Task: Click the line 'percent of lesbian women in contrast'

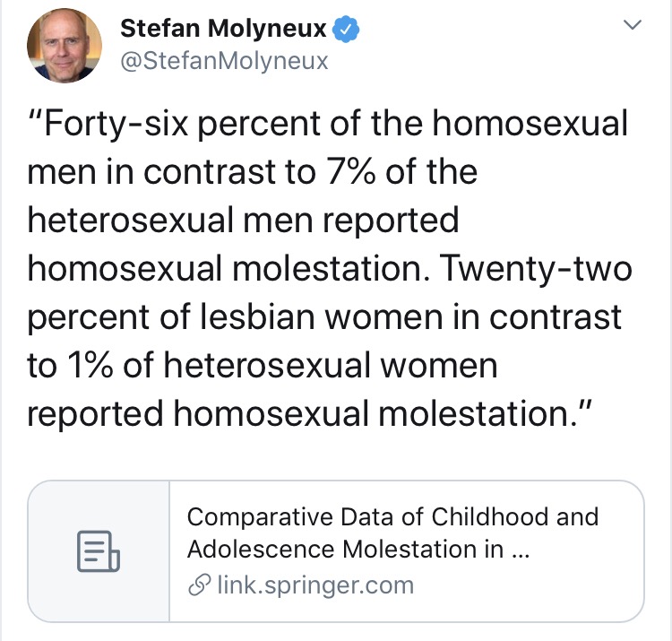Action: point(324,318)
